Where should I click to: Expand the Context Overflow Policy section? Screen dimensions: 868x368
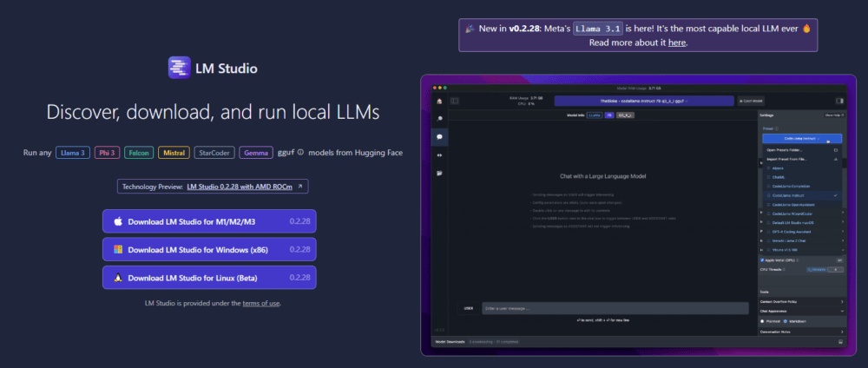click(802, 301)
